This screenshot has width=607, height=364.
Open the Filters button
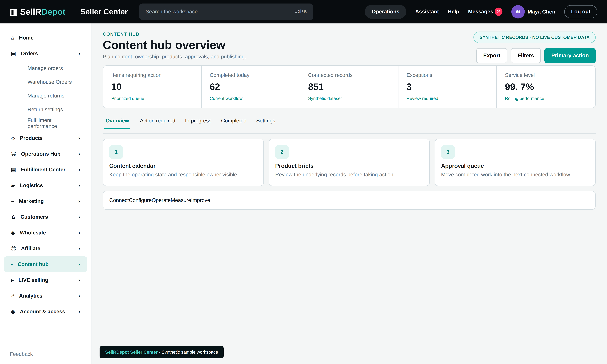pos(526,56)
